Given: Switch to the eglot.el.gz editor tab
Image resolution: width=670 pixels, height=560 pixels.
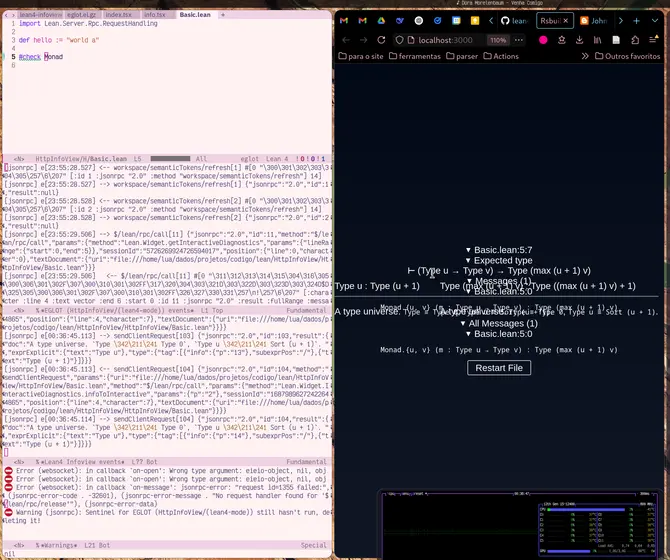Looking at the screenshot, I should pyautogui.click(x=80, y=15).
